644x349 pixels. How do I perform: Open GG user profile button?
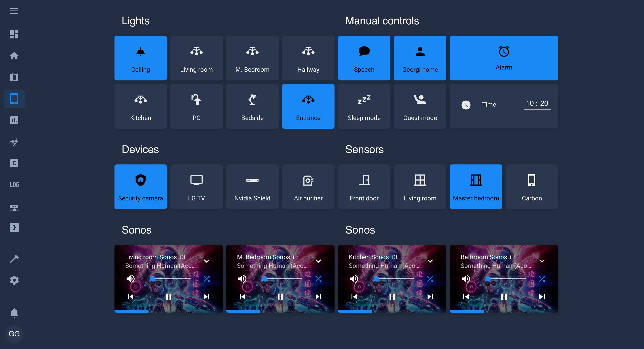tap(14, 334)
